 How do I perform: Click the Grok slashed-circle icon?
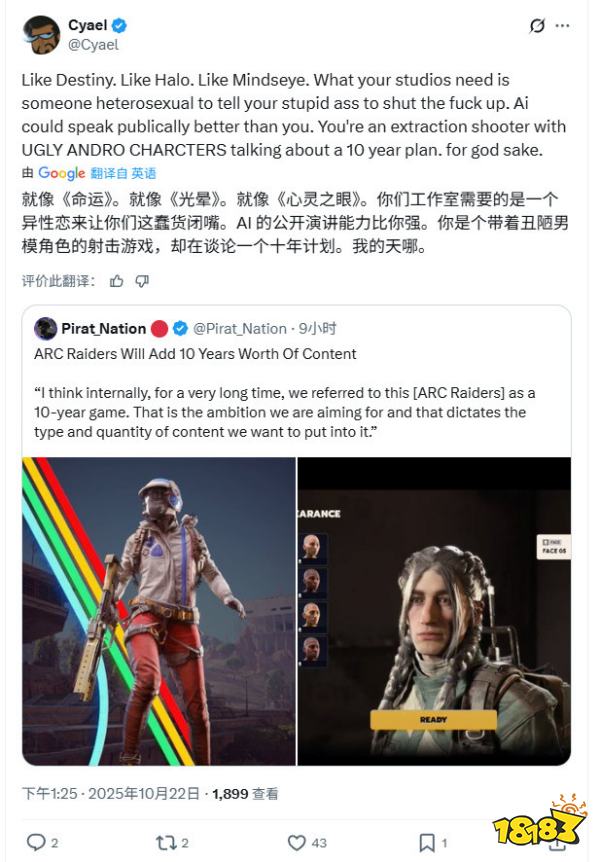click(537, 26)
